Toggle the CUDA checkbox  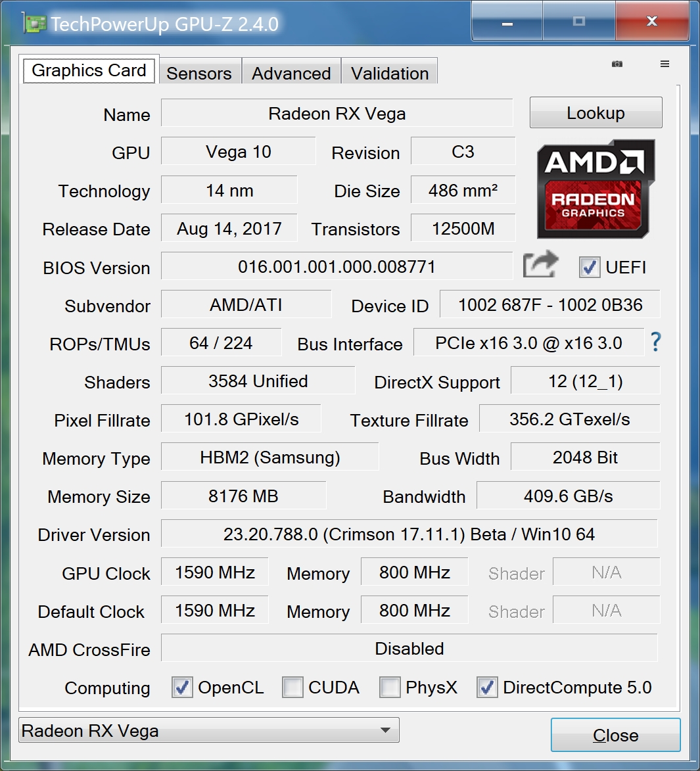click(292, 688)
